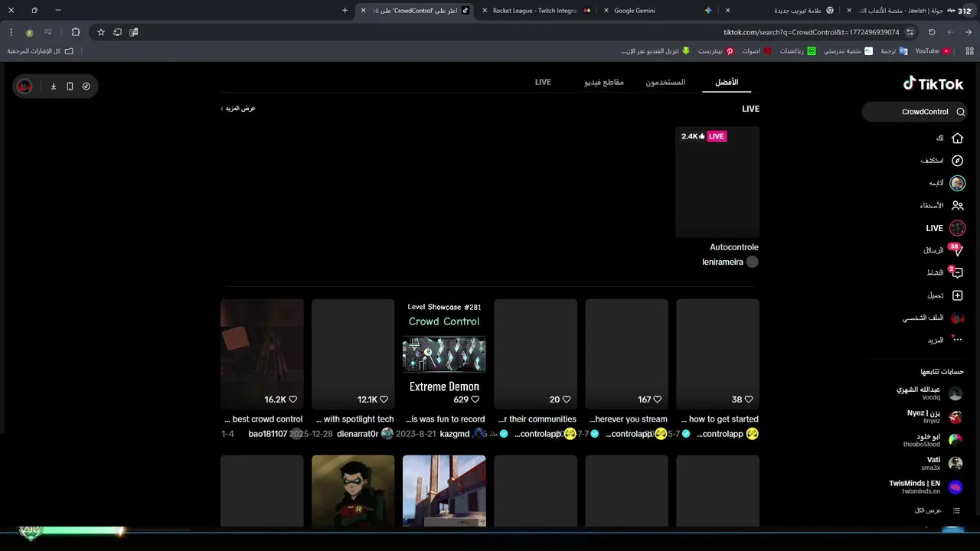Click the floating phone app icon

(70, 86)
